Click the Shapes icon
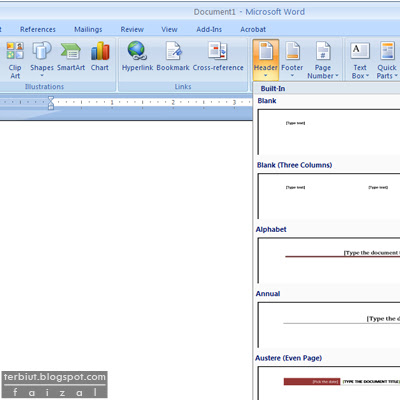This screenshot has width=400, height=400. point(42,51)
